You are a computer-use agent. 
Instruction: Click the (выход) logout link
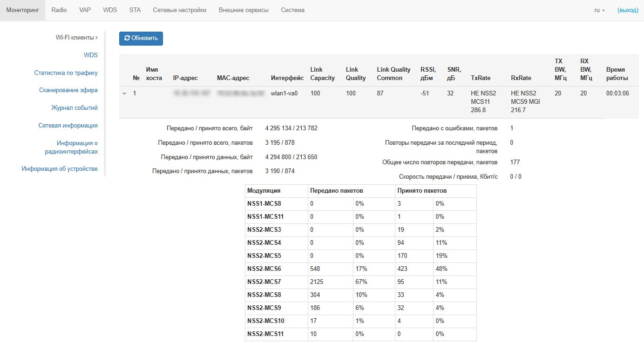click(x=627, y=10)
